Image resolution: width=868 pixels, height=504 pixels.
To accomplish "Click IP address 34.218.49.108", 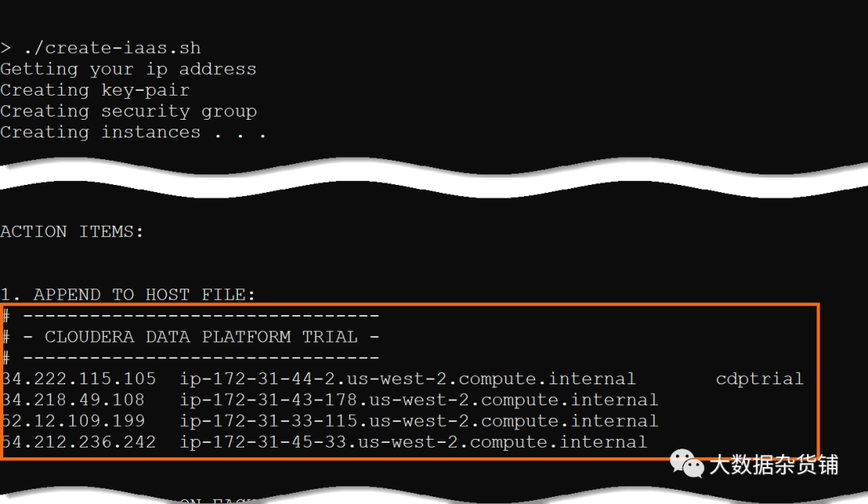I will point(74,400).
